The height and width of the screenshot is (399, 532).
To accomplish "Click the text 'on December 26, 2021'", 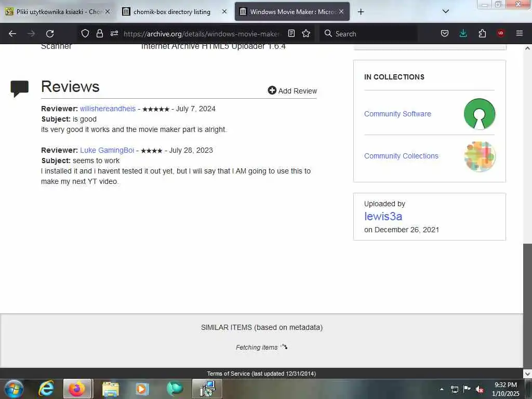I will pyautogui.click(x=402, y=230).
